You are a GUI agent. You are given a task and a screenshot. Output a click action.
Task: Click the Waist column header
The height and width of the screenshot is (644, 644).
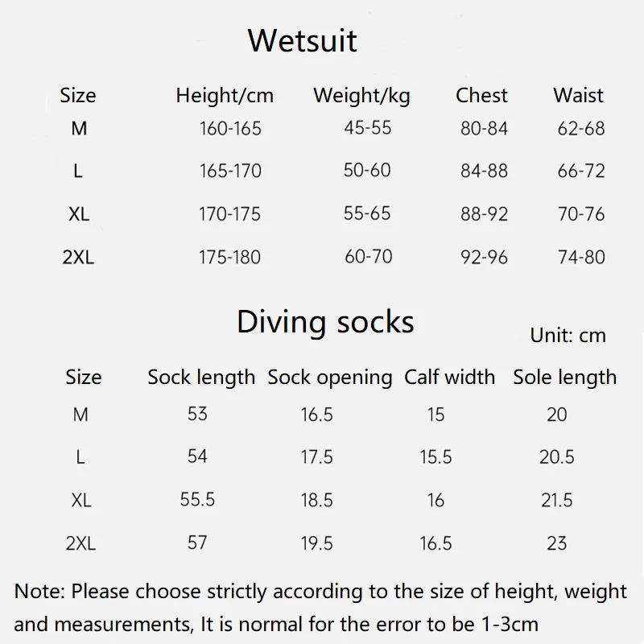578,96
